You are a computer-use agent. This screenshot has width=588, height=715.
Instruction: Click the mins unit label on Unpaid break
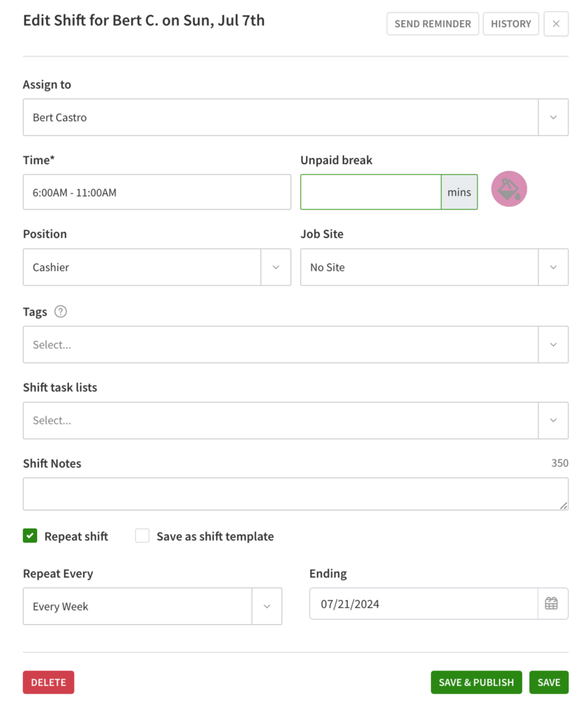(459, 192)
